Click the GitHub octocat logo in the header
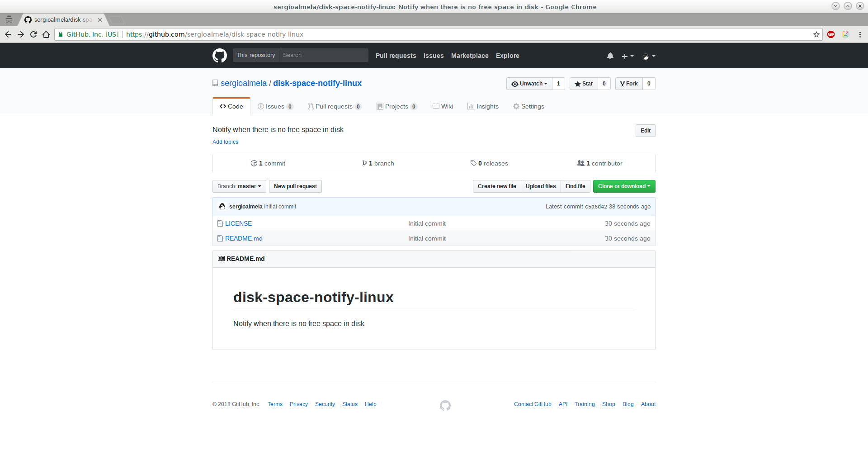The height and width of the screenshot is (473, 868). click(219, 55)
